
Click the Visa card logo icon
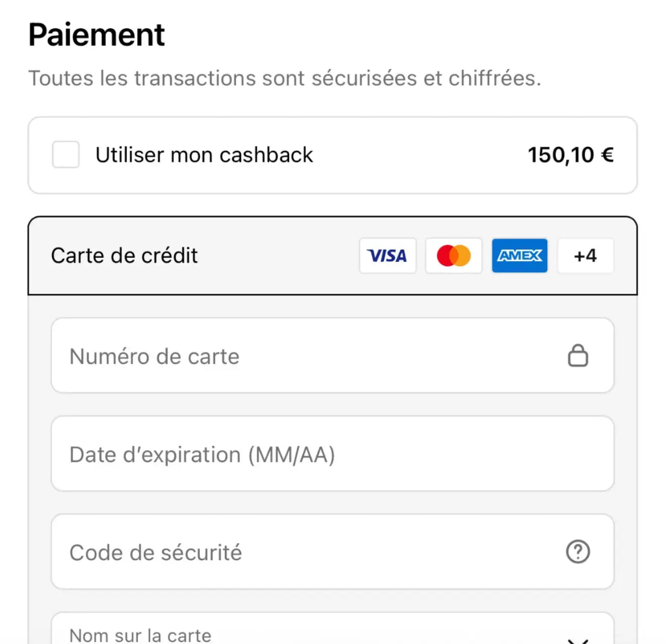coord(387,256)
